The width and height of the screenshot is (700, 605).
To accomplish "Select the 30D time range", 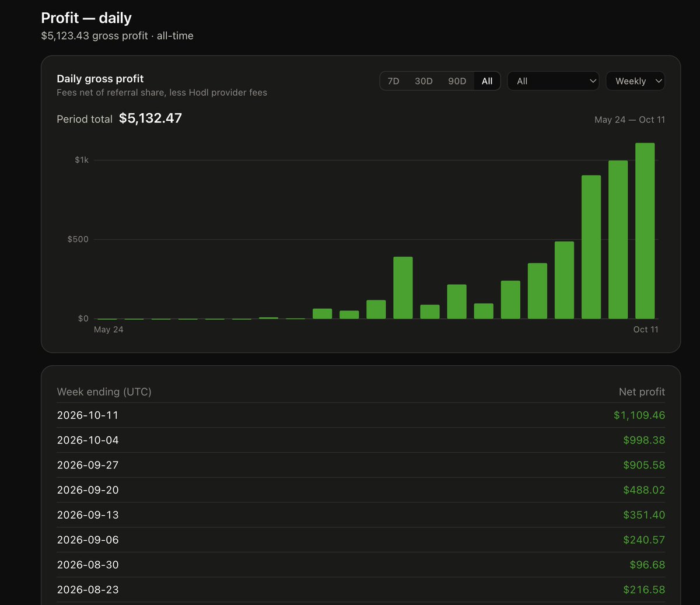I will (423, 81).
